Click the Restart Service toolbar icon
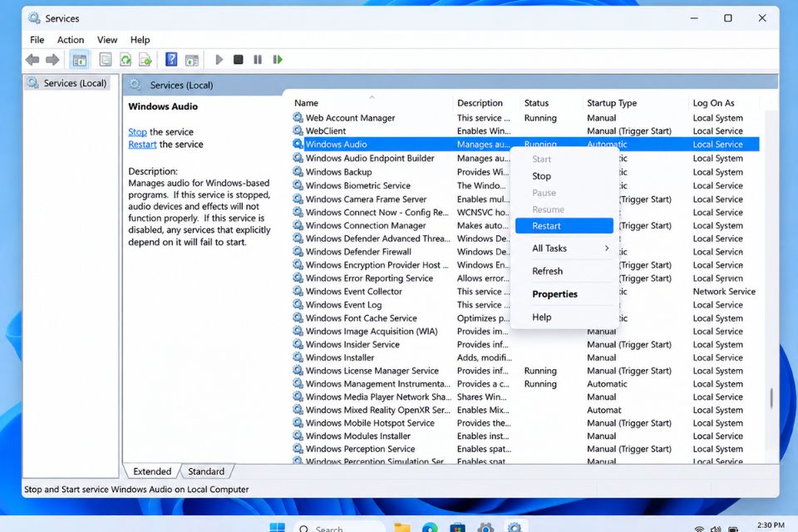Image resolution: width=798 pixels, height=532 pixels. pyautogui.click(x=278, y=60)
